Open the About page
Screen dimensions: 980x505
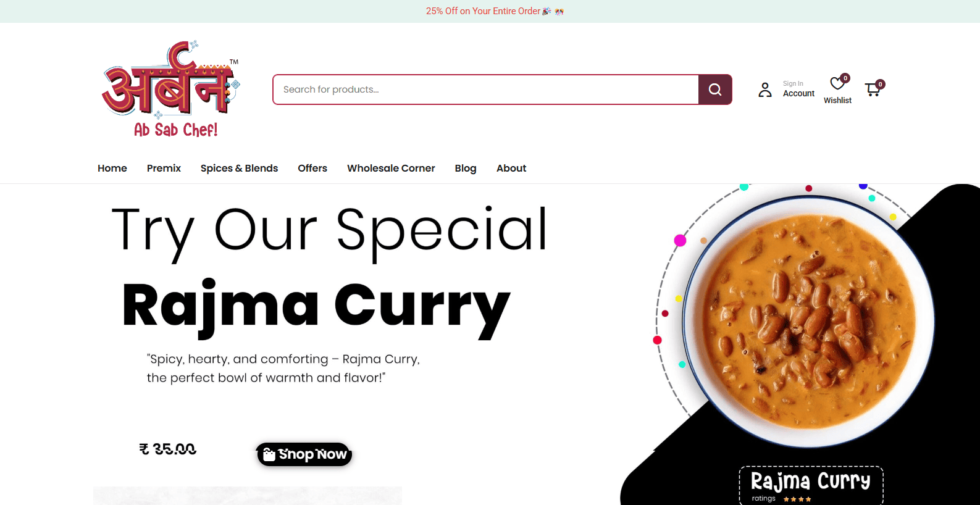click(x=511, y=168)
